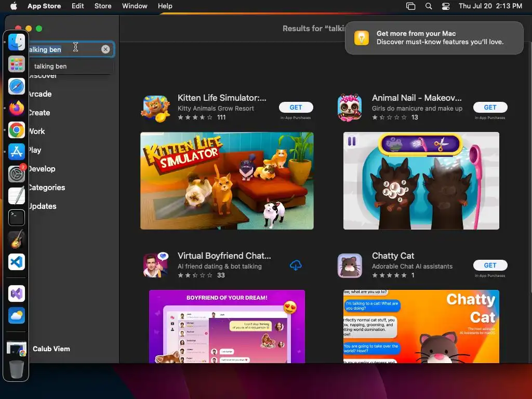Open the Get more from your Mac notification
Image resolution: width=532 pixels, height=399 pixels.
[x=434, y=37]
